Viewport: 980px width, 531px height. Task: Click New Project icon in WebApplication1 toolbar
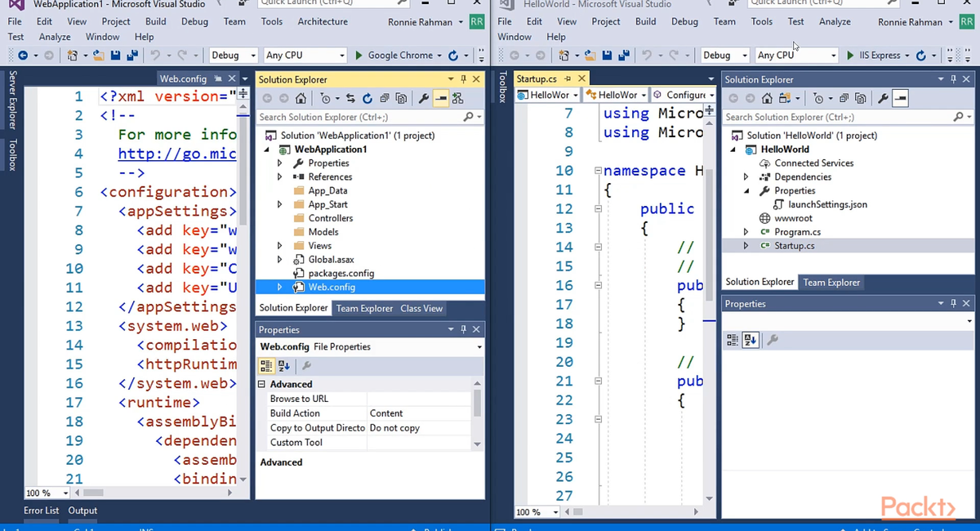point(72,56)
